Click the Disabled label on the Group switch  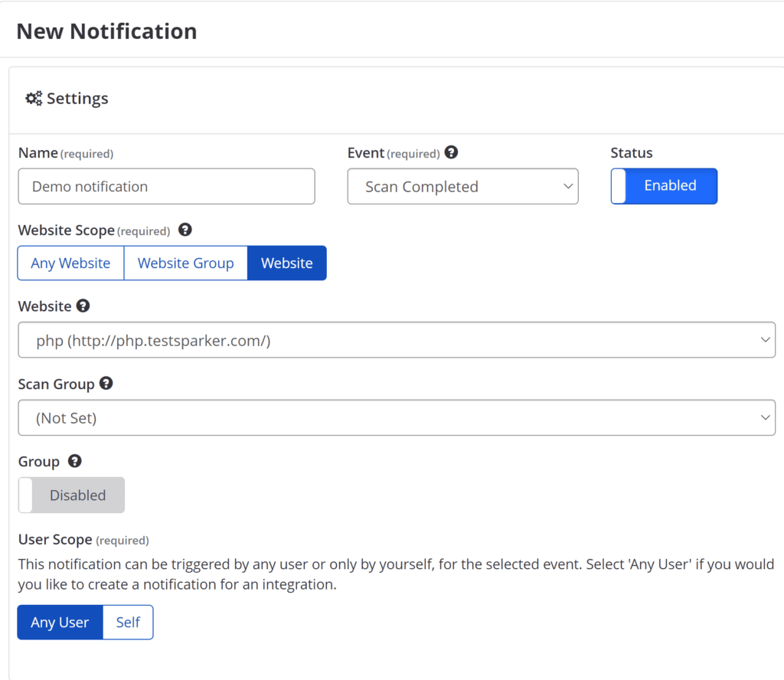[x=77, y=495]
